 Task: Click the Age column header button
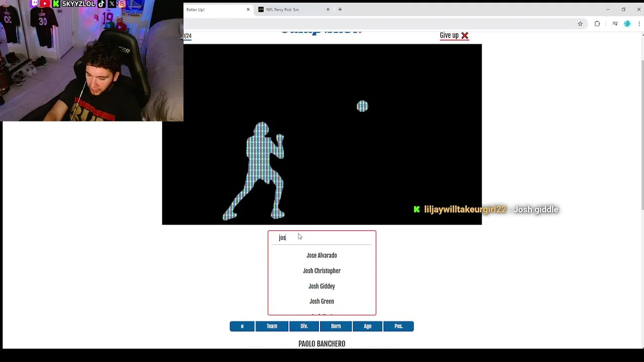[x=367, y=326]
